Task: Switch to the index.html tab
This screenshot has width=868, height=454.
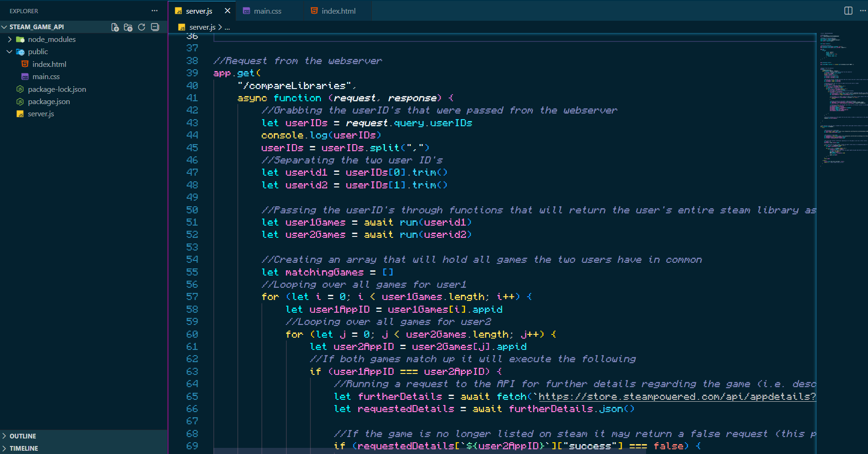Action: pyautogui.click(x=338, y=10)
